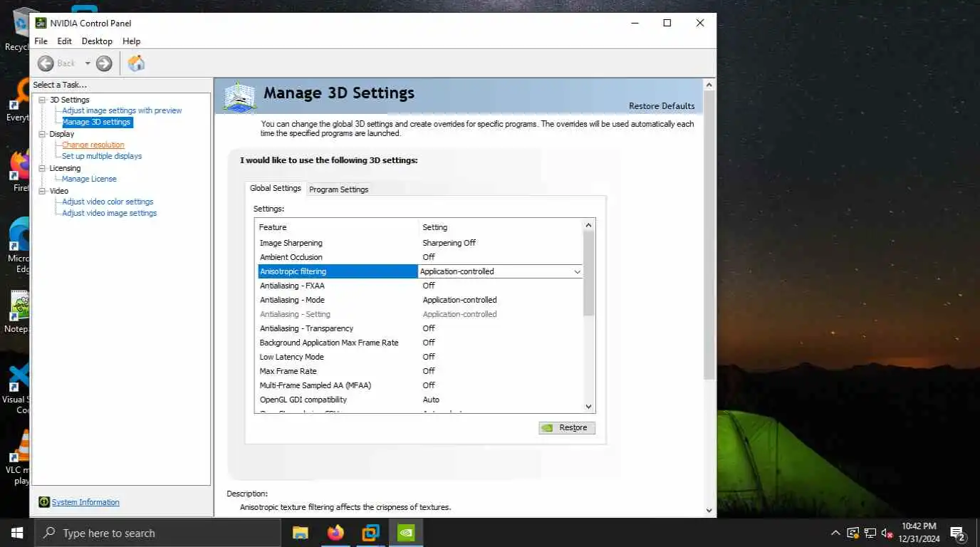
Task: Click the main panel scroll-down arrow
Action: (709, 510)
